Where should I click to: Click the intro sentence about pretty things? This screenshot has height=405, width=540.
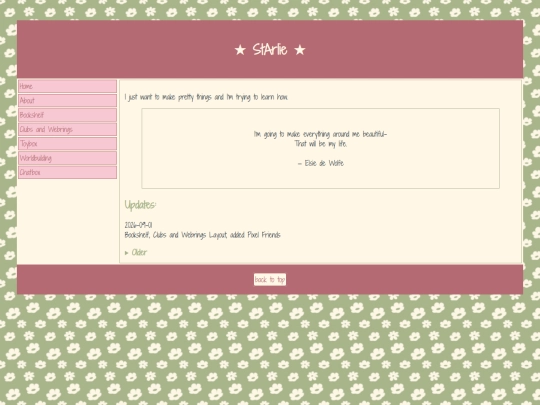pos(206,97)
